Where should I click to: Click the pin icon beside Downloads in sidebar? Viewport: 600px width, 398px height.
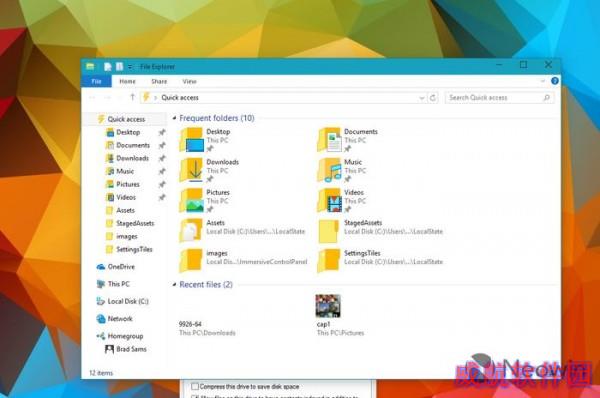tap(162, 158)
